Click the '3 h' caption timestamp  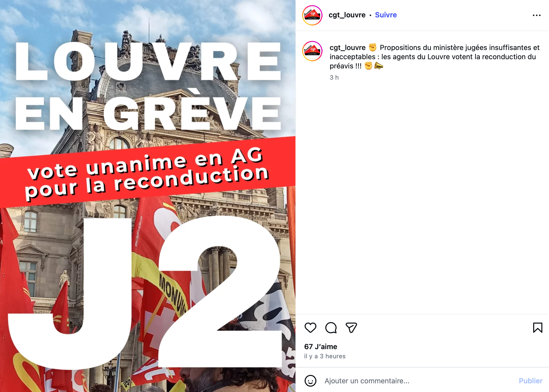coord(334,78)
